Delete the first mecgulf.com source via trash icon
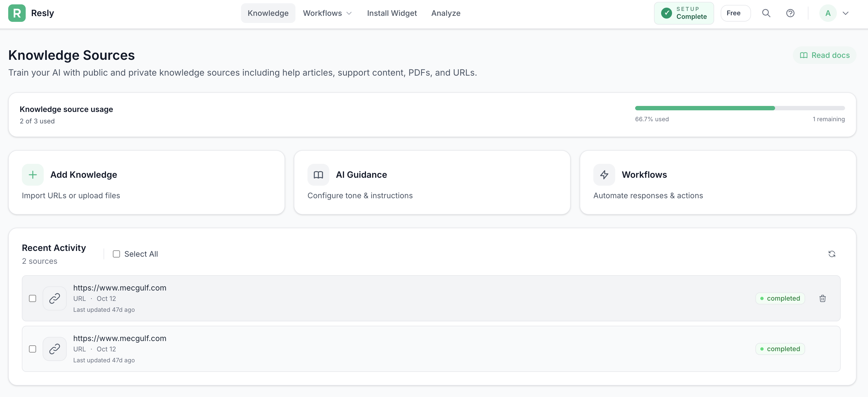868x397 pixels. coord(822,298)
